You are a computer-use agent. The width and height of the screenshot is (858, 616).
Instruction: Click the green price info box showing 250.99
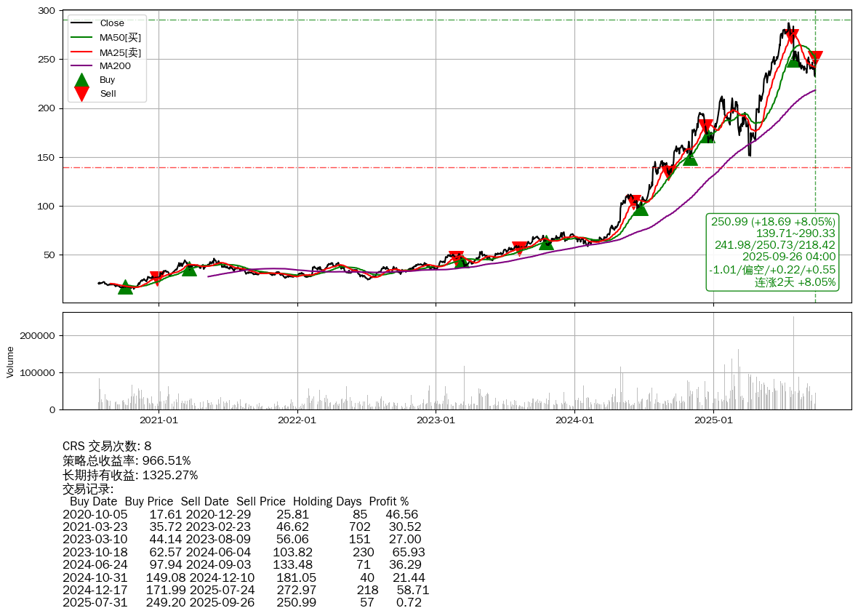tap(773, 252)
